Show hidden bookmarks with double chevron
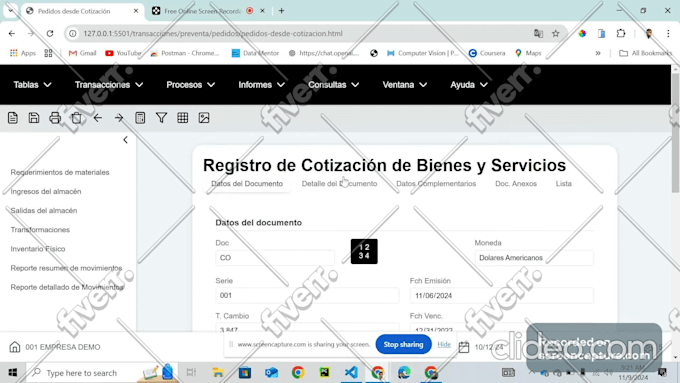Screen dimensions: 680x383 (x=598, y=53)
